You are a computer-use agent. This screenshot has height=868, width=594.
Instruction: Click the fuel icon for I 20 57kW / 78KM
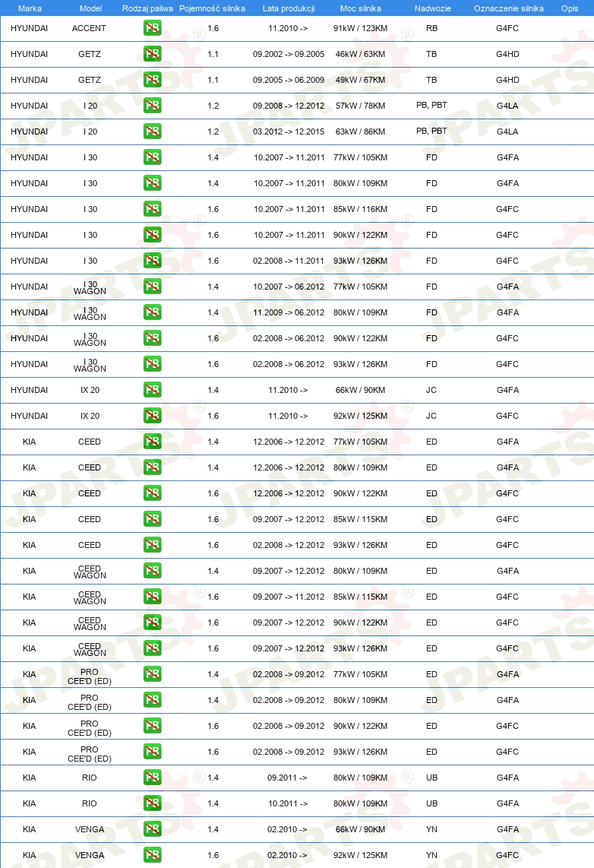[152, 105]
